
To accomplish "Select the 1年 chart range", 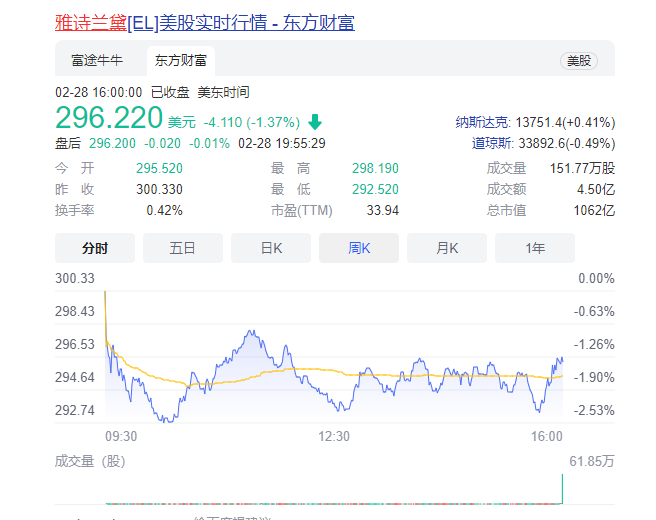I will coord(535,248).
